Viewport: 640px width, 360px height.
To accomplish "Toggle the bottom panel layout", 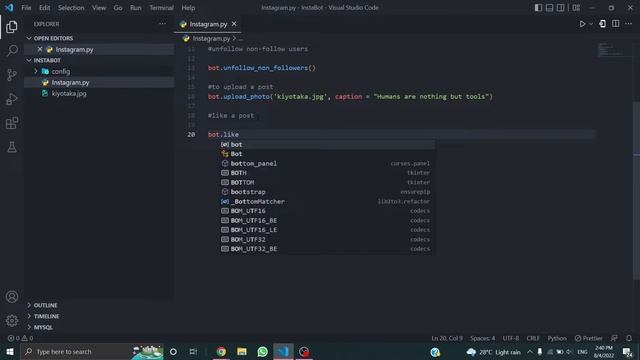I will pyautogui.click(x=549, y=8).
